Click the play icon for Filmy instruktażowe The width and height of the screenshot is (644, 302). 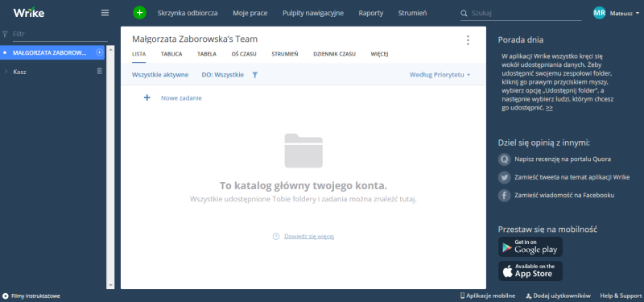click(x=6, y=296)
